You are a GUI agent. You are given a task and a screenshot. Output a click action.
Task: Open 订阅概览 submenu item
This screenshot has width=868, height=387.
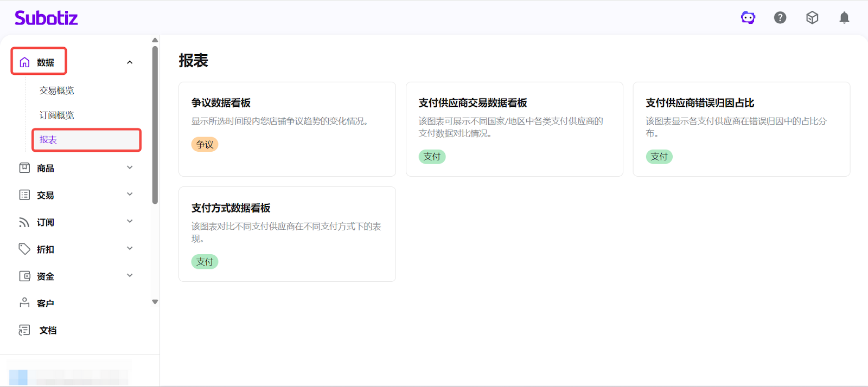point(57,115)
